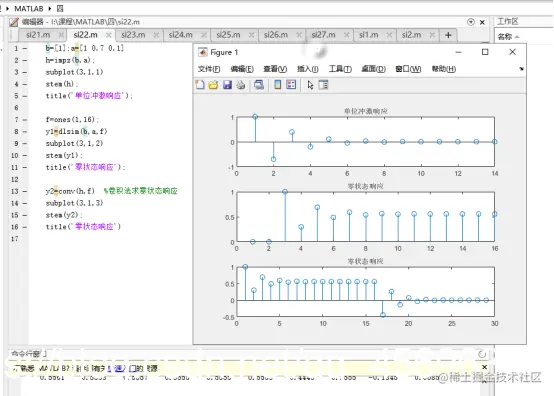Close the si24.m tab
This screenshot has width=554, height=396.
[x=204, y=35]
